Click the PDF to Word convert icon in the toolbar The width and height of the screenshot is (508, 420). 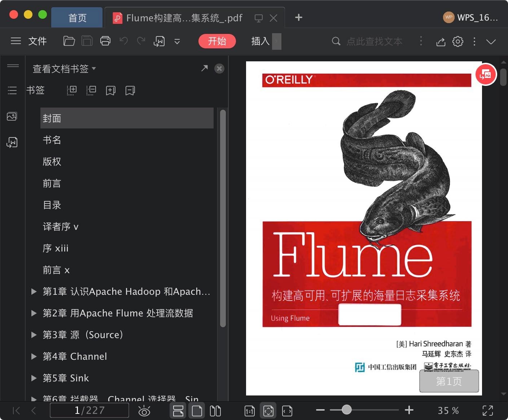tap(159, 41)
